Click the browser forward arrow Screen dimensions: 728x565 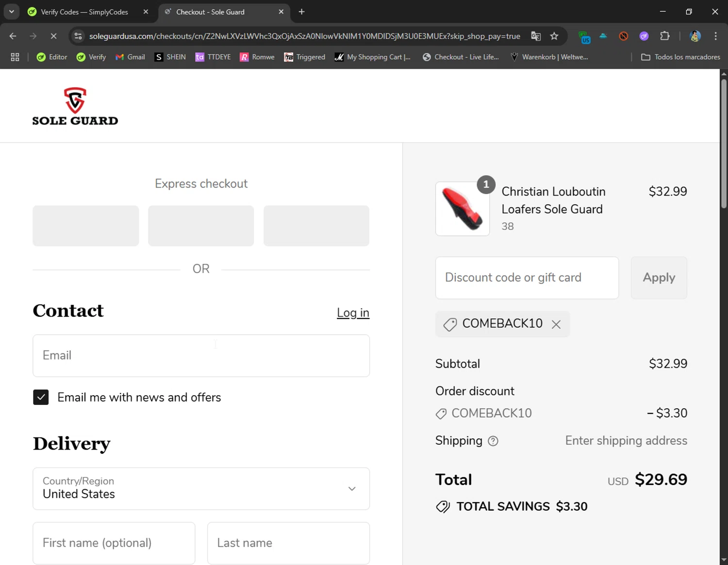click(33, 36)
